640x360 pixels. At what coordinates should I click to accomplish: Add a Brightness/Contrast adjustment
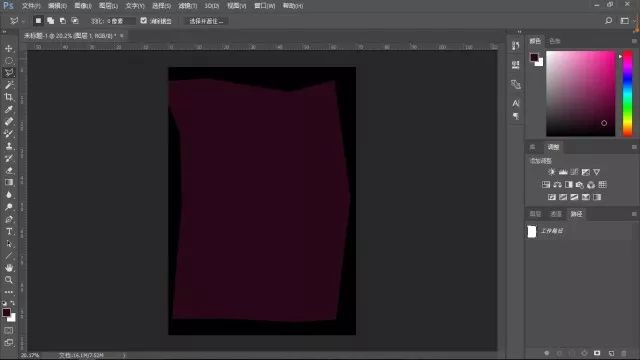coord(552,172)
